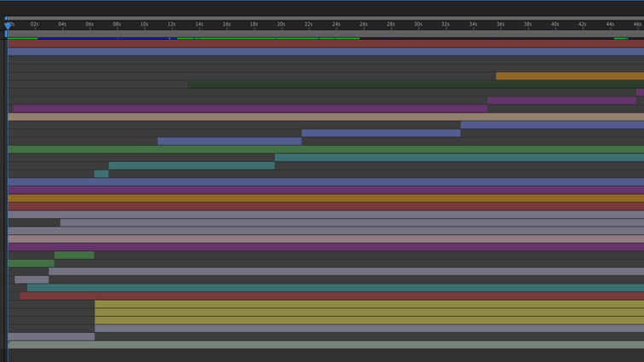Select the teal layer bar spanning 7s to 19s
This screenshot has height=362, width=644.
tap(192, 165)
